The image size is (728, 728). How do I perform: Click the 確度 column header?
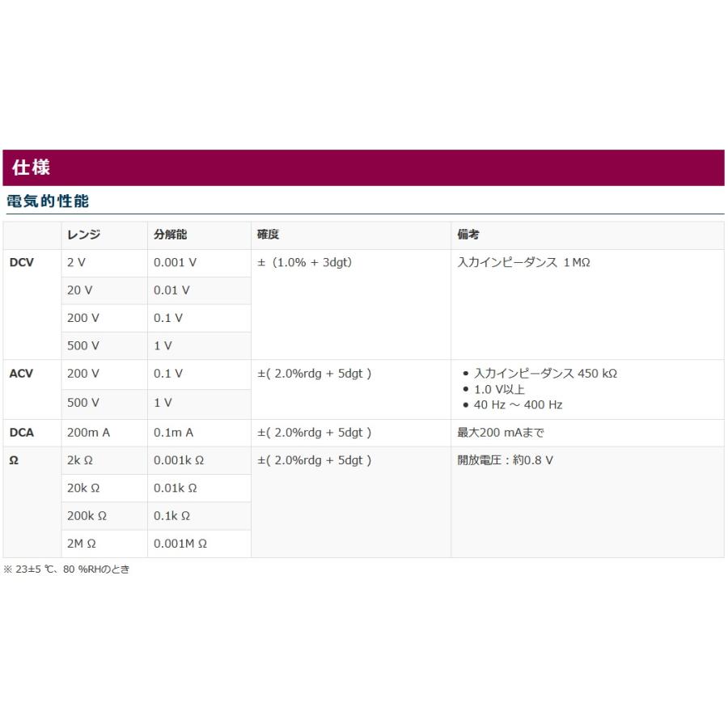click(268, 235)
